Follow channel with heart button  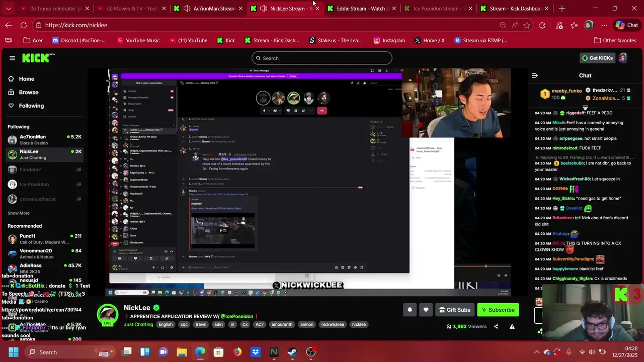click(426, 310)
